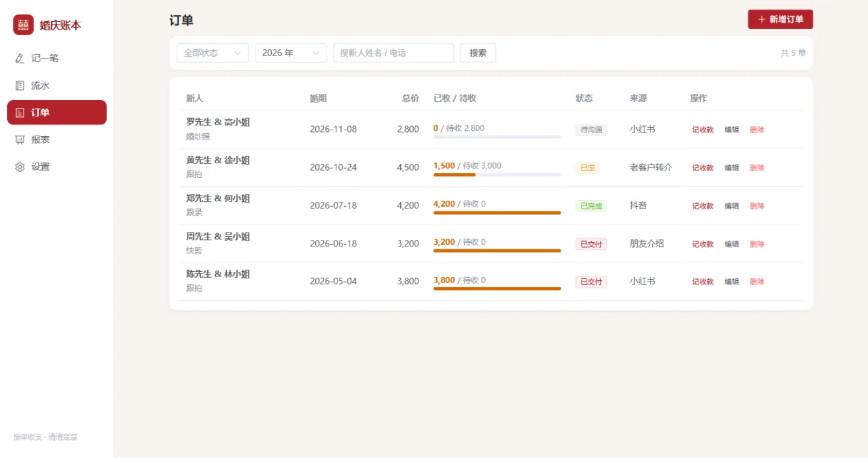Click the 已定 status tag
This screenshot has width=868, height=458.
click(x=588, y=168)
